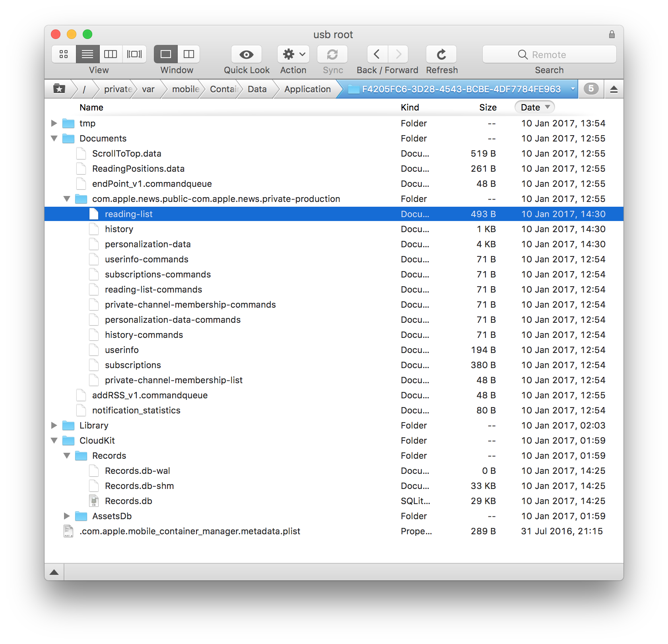The height and width of the screenshot is (644, 668).
Task: Select the reading-list file
Action: tap(334, 214)
